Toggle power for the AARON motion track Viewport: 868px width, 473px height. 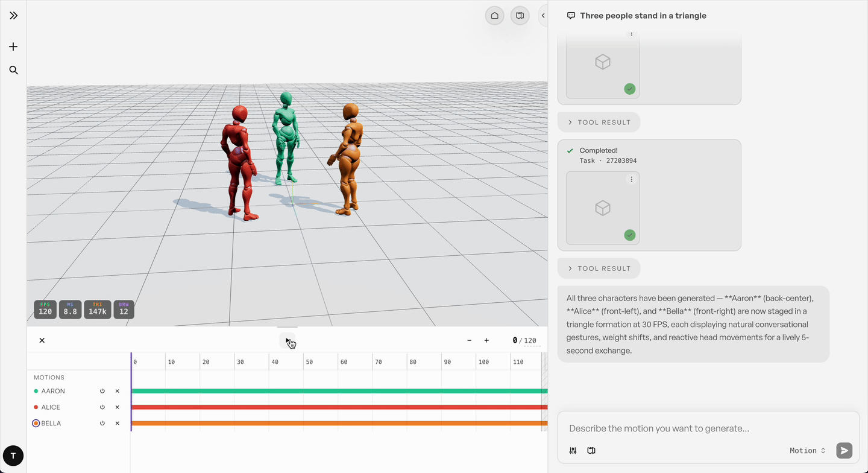[102, 391]
